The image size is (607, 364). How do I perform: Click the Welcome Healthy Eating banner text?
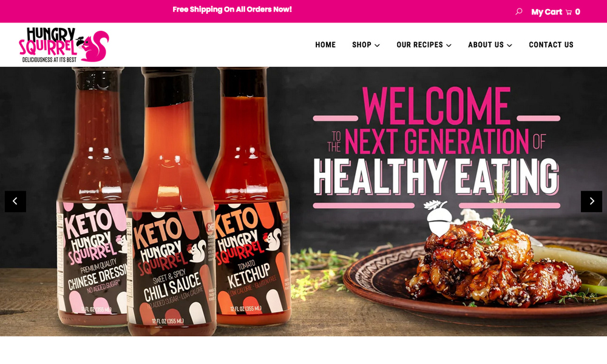(x=436, y=147)
